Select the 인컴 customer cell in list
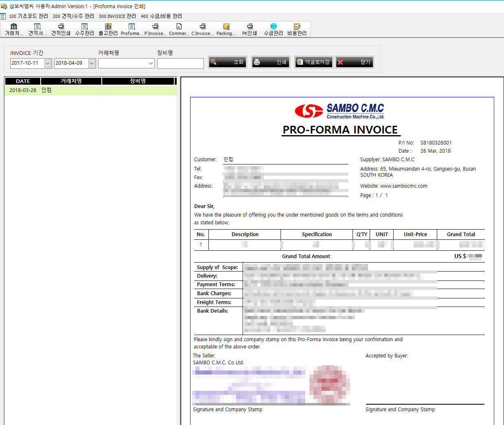This screenshot has width=504, height=425. coord(71,90)
